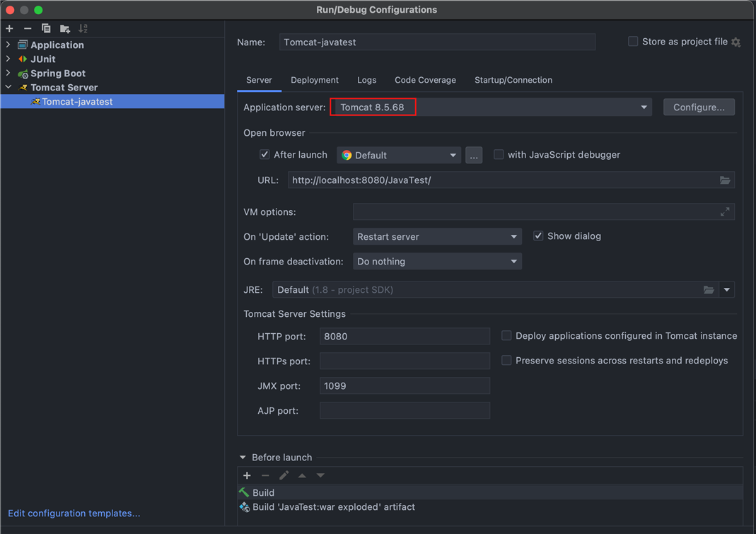Enable Deploy applications configured in Tomcat instance
Viewport: 756px width, 534px height.
506,336
